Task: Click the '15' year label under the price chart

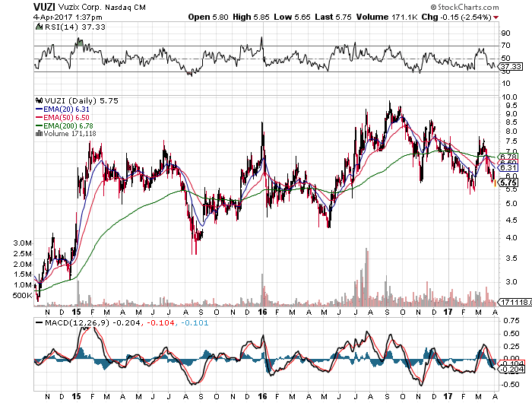Action: [77, 312]
